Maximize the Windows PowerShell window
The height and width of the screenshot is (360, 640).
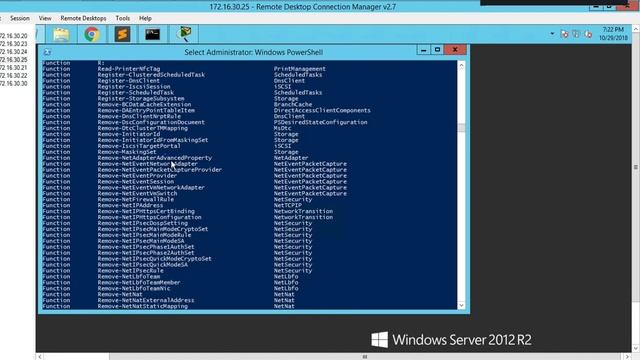(437, 50)
